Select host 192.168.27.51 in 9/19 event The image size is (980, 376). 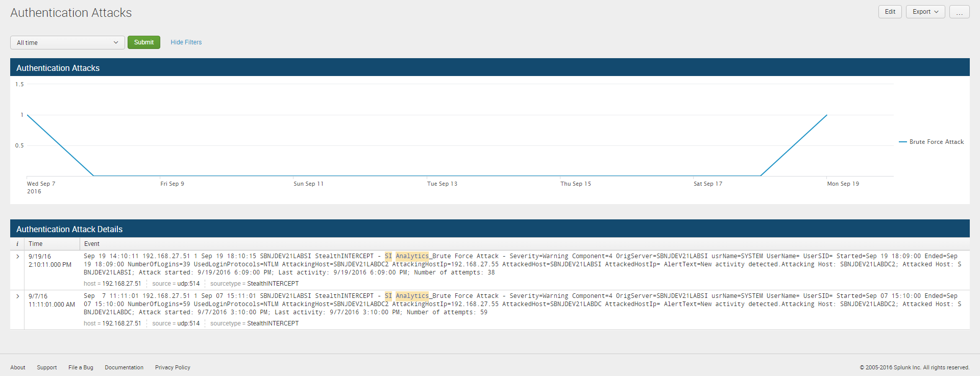pyautogui.click(x=121, y=284)
